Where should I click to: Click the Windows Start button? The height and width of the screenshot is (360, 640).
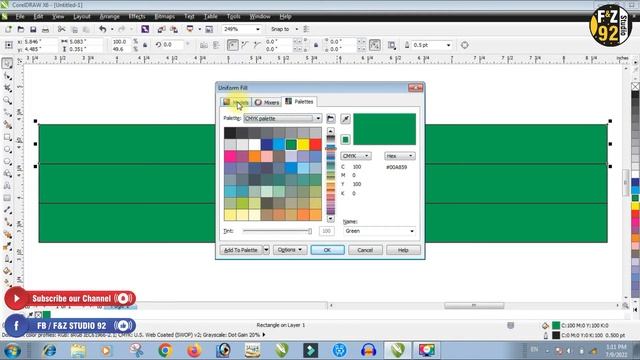click(x=12, y=350)
